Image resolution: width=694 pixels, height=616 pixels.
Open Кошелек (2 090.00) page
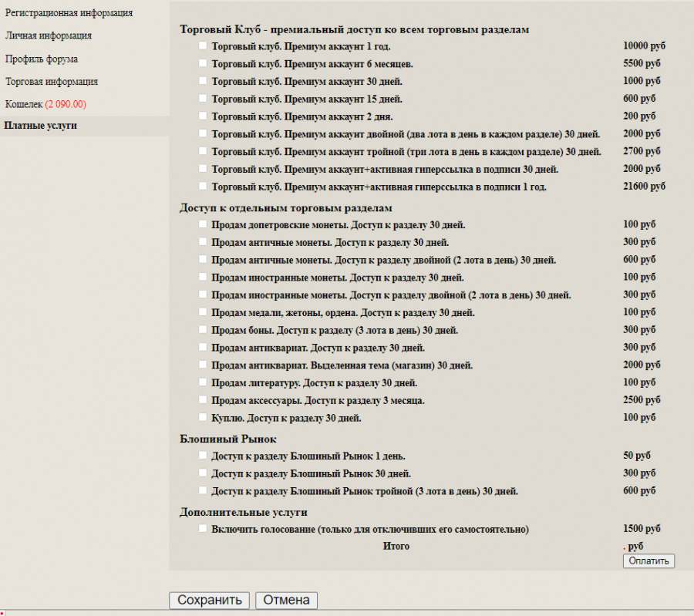(45, 104)
